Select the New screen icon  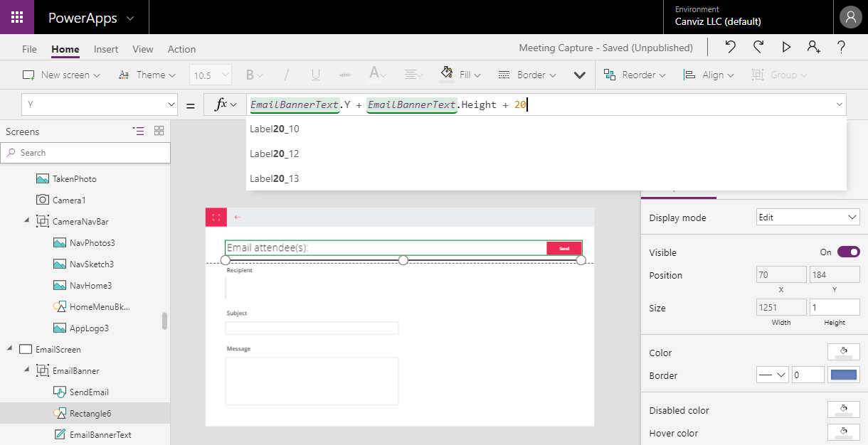tap(28, 74)
